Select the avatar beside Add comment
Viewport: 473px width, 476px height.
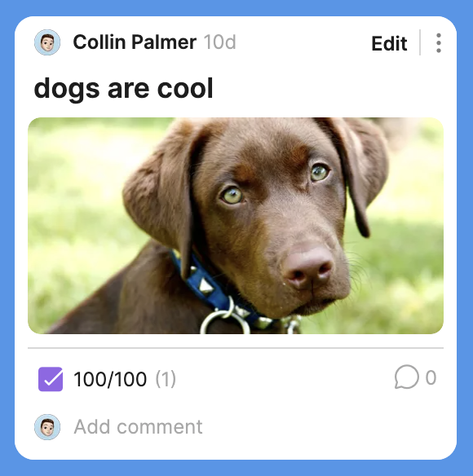47,427
